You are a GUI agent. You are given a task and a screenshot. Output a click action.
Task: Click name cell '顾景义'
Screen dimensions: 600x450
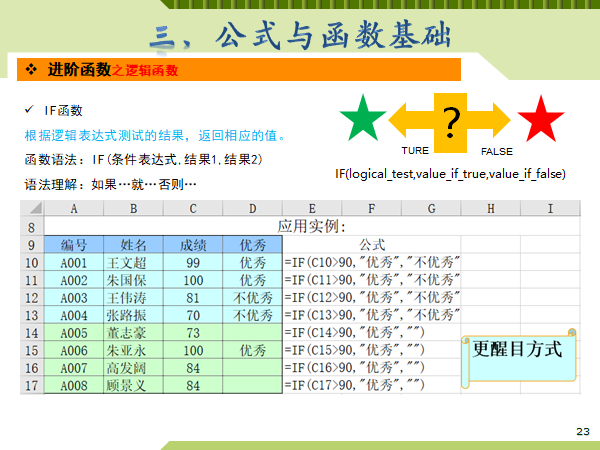point(133,385)
